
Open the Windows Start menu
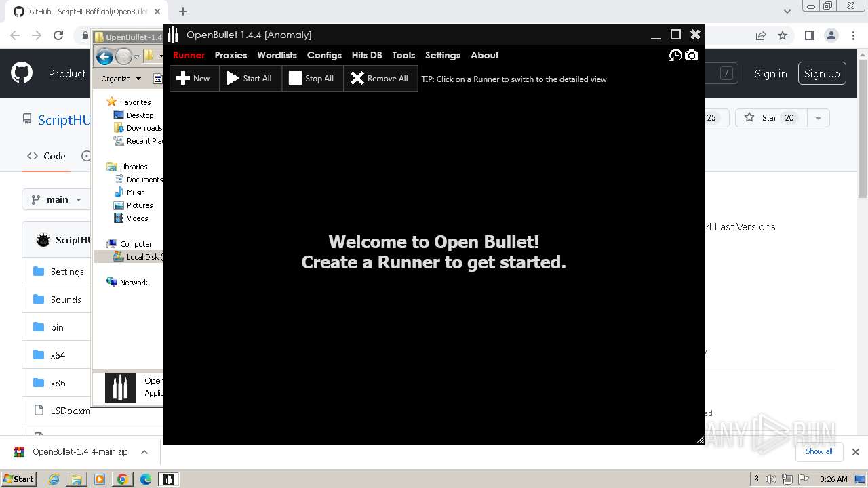pos(19,479)
